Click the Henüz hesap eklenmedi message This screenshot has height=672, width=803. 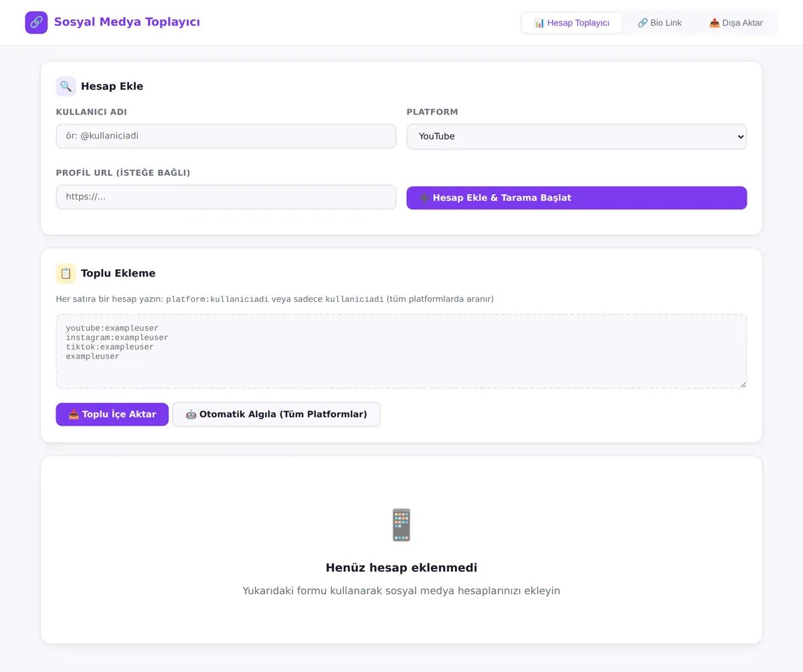click(x=401, y=568)
